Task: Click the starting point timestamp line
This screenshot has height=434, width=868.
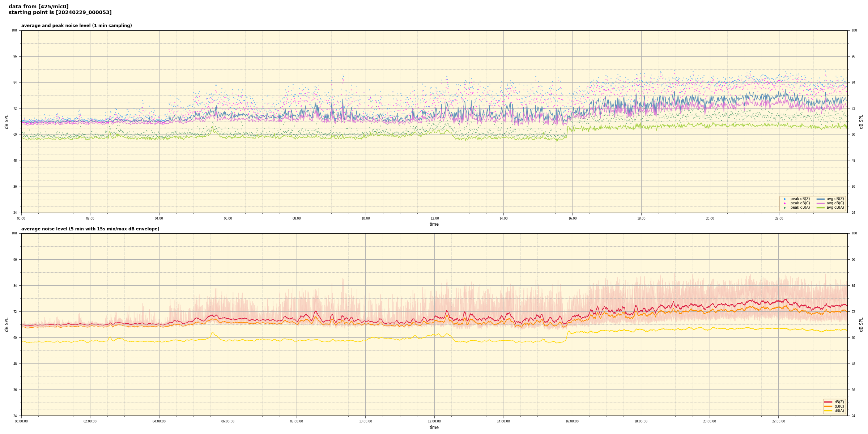Action: (60, 13)
